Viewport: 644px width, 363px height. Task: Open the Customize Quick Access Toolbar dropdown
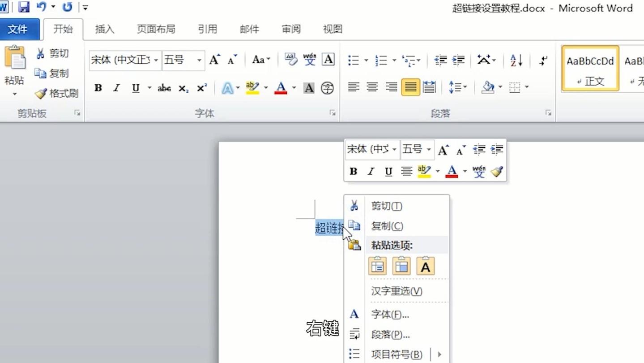[x=85, y=8]
